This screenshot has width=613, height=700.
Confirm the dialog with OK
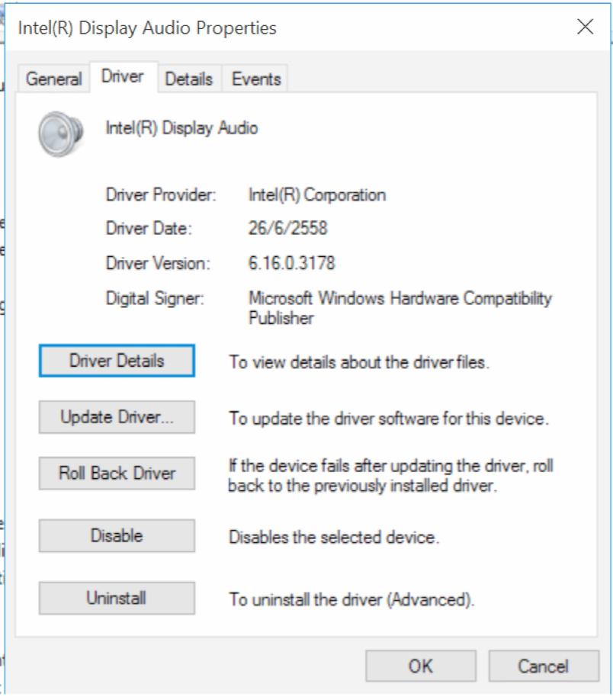point(420,666)
